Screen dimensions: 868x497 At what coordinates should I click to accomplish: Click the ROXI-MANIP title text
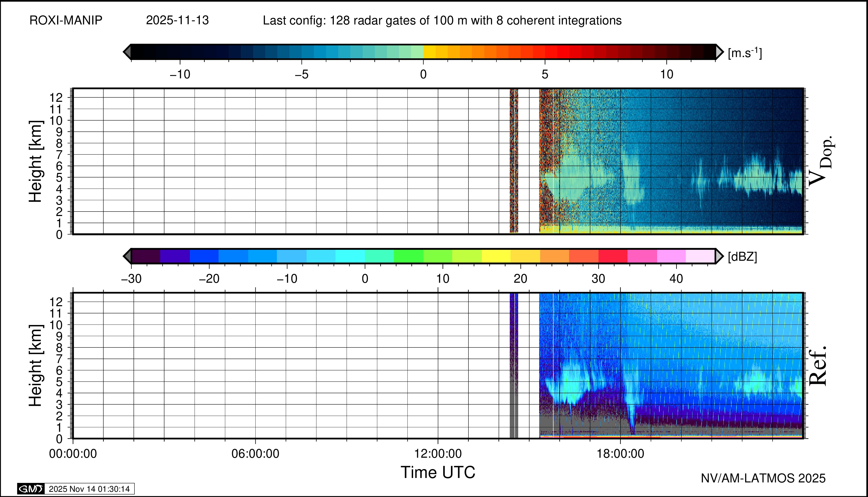click(66, 21)
